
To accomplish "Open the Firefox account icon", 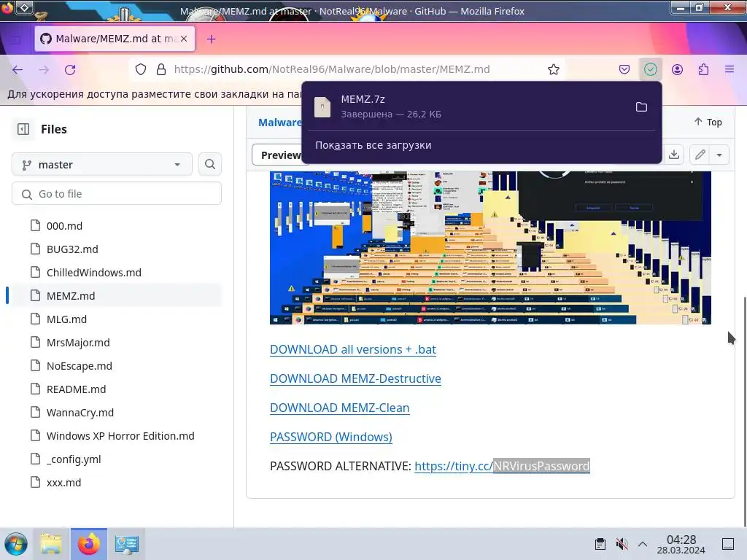I will pos(677,69).
